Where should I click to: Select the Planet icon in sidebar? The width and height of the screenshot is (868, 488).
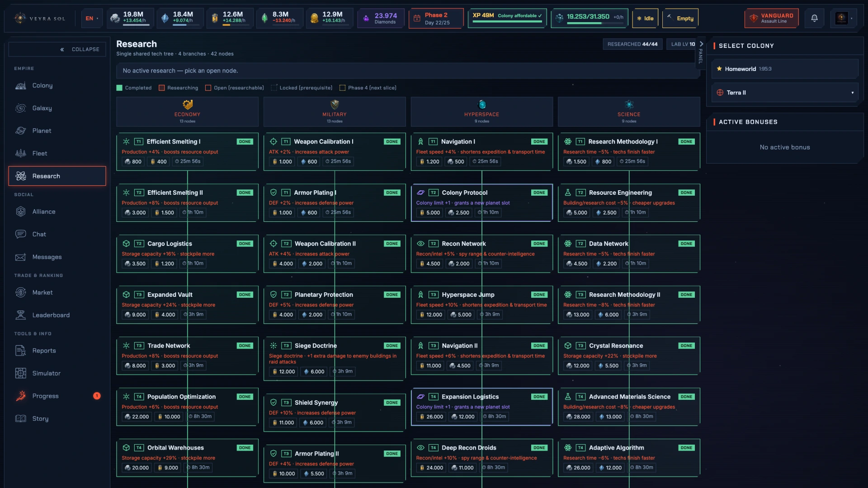point(21,131)
